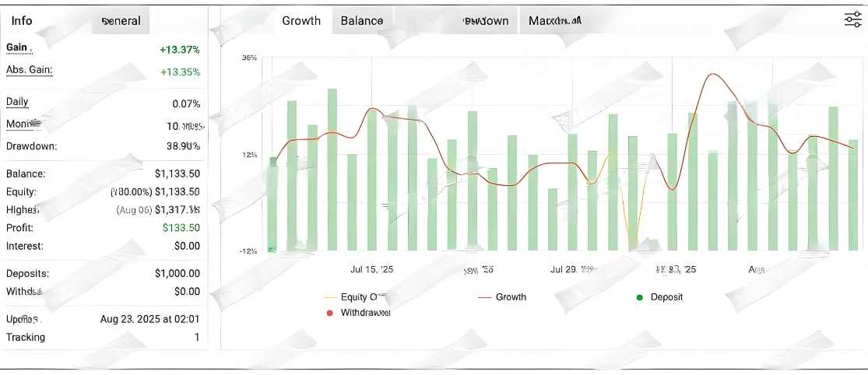
Task: Click the Monthly label in Info panel
Action: (25, 124)
